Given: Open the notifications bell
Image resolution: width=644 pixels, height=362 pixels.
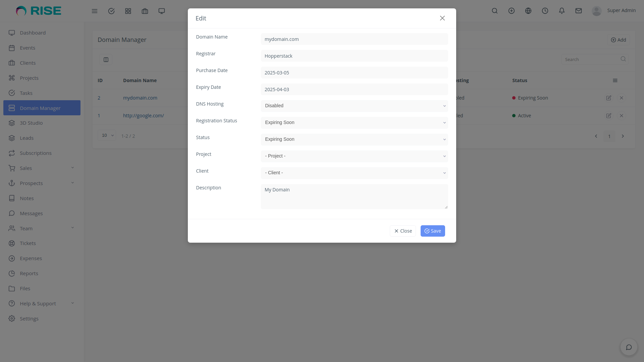Looking at the screenshot, I should click(x=561, y=11).
